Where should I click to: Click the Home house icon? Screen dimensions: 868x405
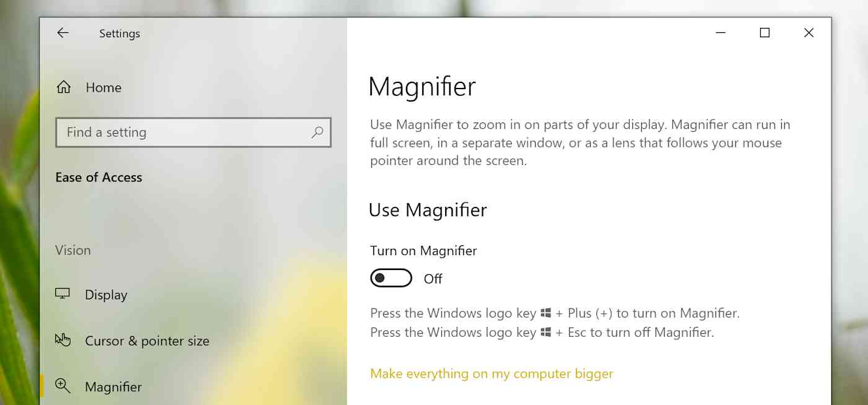click(63, 87)
